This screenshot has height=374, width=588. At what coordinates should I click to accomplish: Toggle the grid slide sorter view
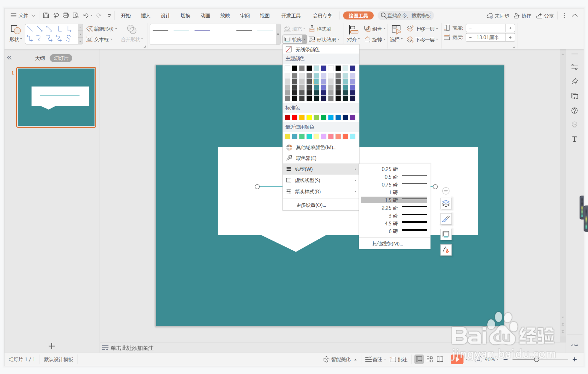[x=429, y=359]
